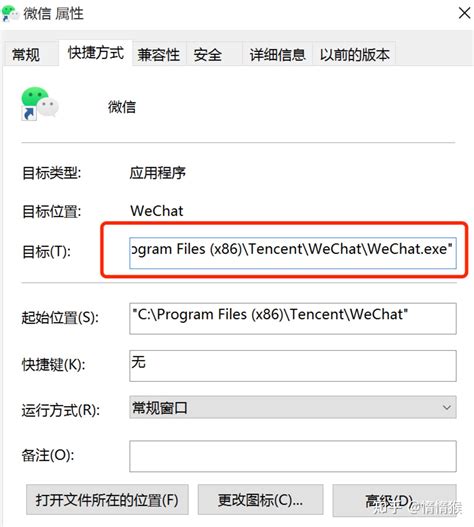This screenshot has height=527, width=474.
Task: Switch to the 常规 tab
Action: coord(26,54)
